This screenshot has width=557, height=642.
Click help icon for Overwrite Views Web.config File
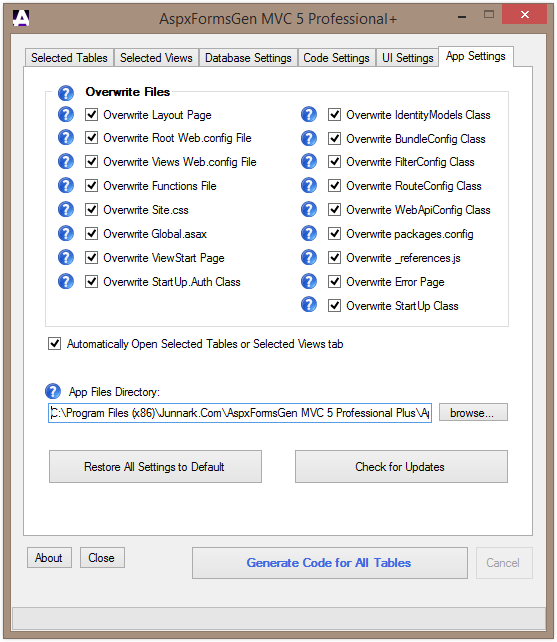66,161
